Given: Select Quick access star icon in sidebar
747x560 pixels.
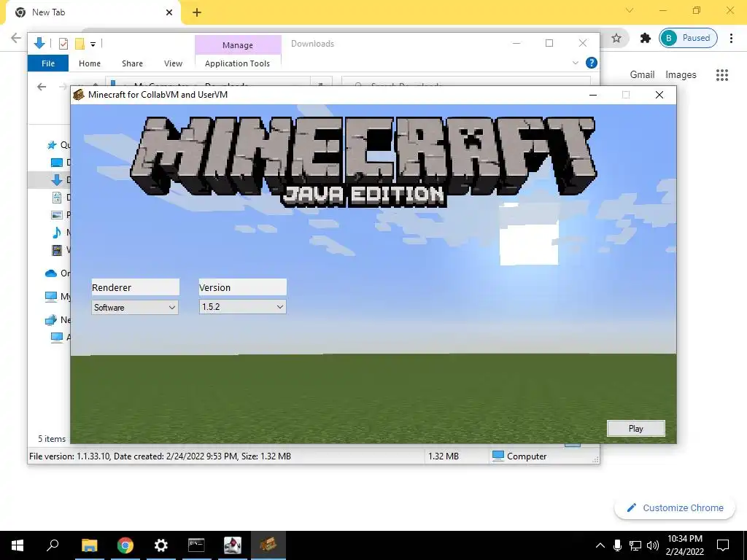Looking at the screenshot, I should (52, 145).
